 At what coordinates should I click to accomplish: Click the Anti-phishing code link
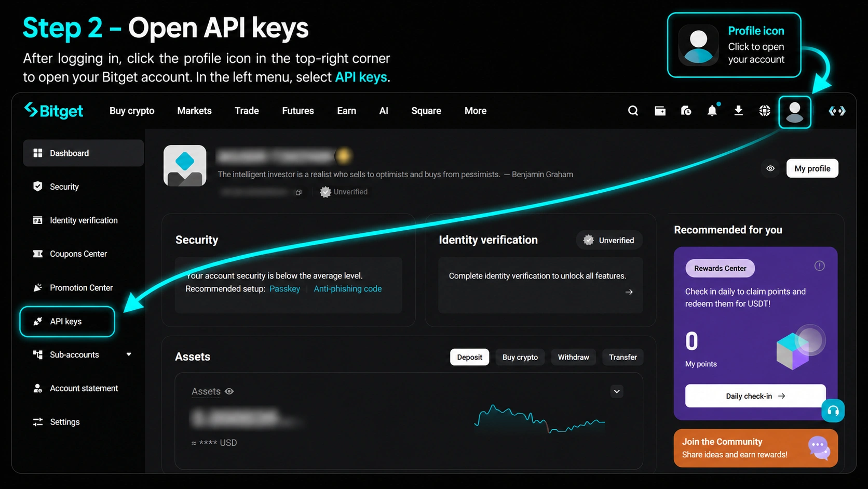click(x=348, y=289)
